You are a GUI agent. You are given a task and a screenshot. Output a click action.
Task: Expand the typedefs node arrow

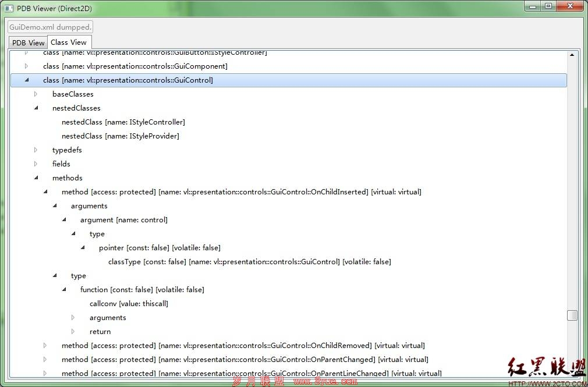[36, 150]
